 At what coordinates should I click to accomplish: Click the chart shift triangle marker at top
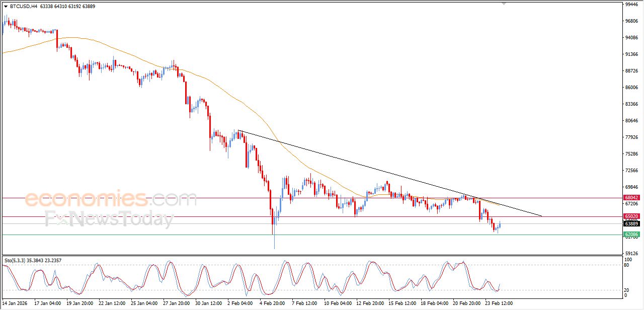click(x=504, y=4)
